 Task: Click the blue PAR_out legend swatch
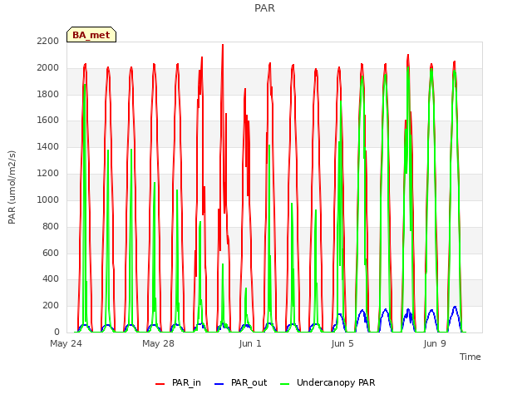219,384
